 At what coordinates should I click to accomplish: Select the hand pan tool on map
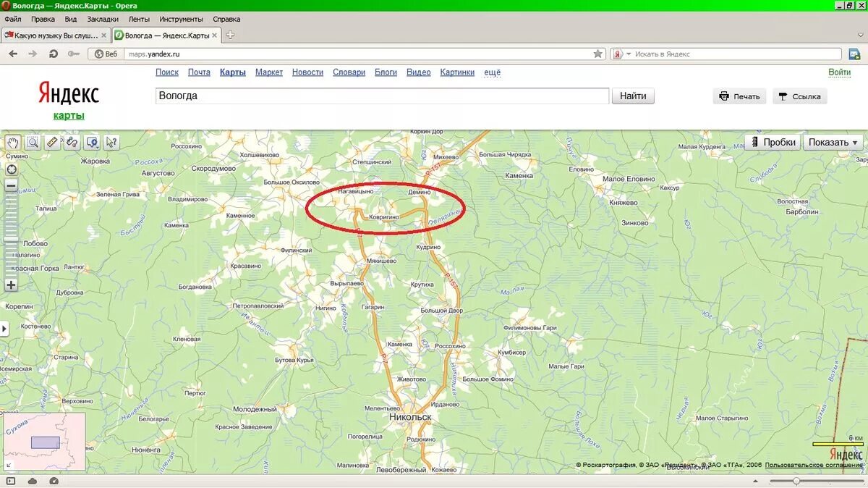pyautogui.click(x=12, y=142)
